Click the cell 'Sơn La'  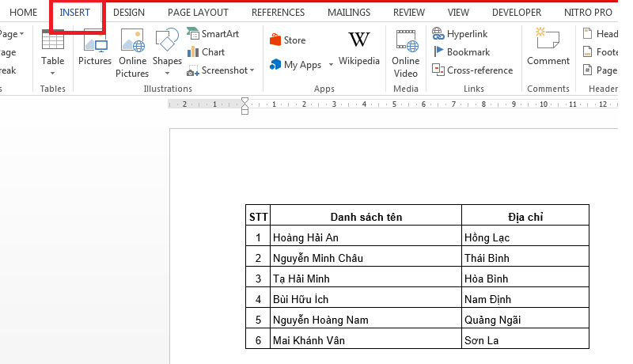click(x=525, y=339)
